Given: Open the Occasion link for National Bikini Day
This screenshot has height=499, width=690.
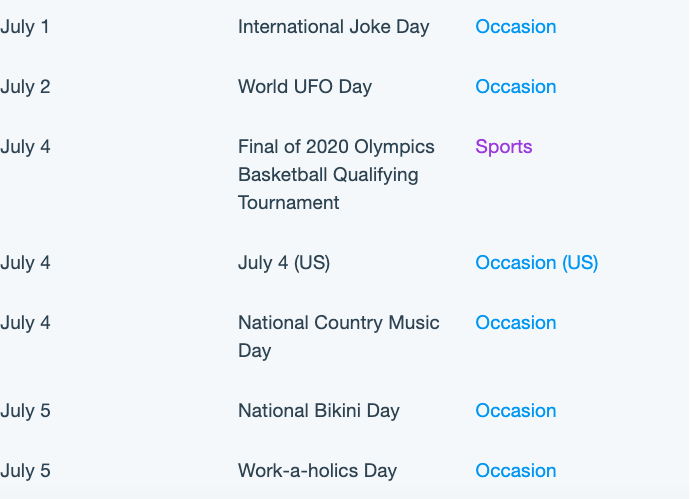Looking at the screenshot, I should point(515,411).
